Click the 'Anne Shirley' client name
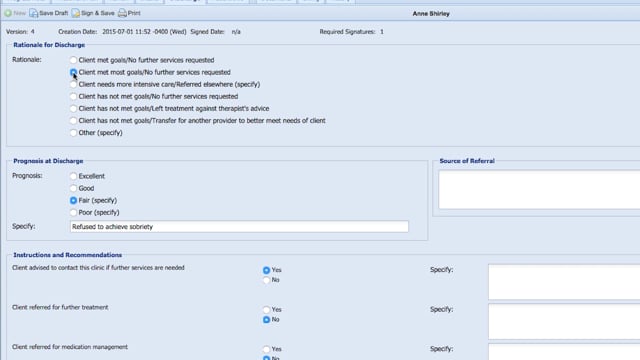The height and width of the screenshot is (360, 640). pos(431,13)
